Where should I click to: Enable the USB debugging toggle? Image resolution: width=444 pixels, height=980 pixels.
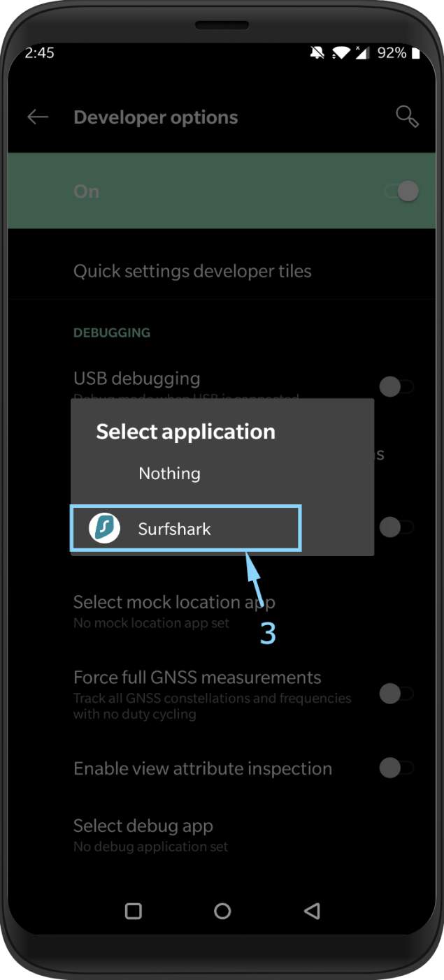396,386
